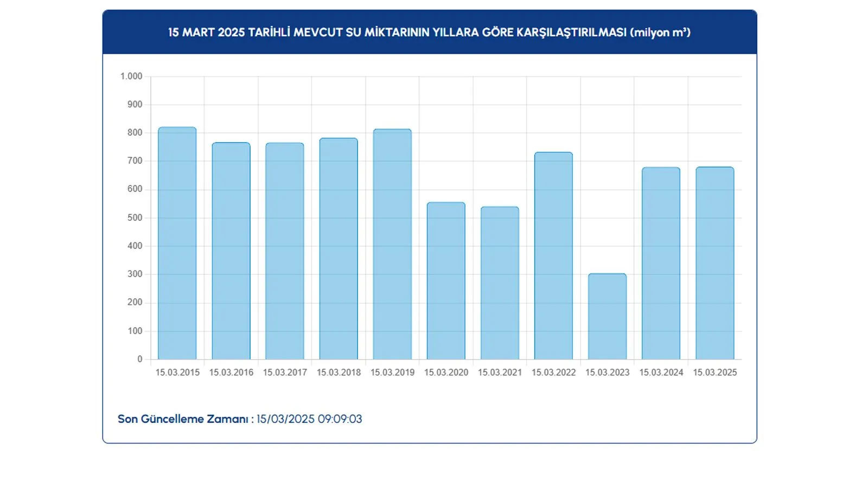The image size is (868, 488).
Task: Click the 15.03.2024 bar in the chart
Action: click(x=661, y=264)
